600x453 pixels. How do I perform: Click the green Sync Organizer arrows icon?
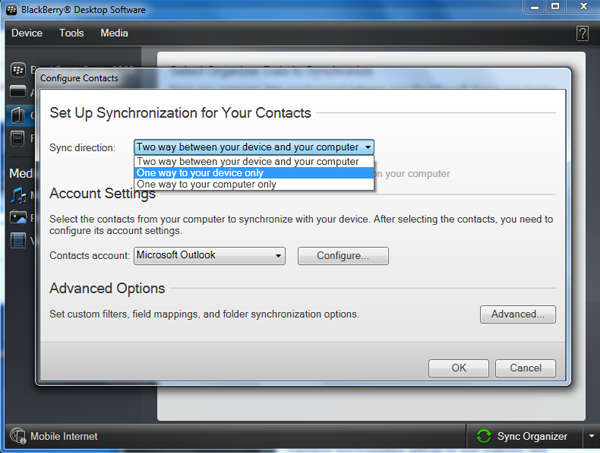pos(484,436)
